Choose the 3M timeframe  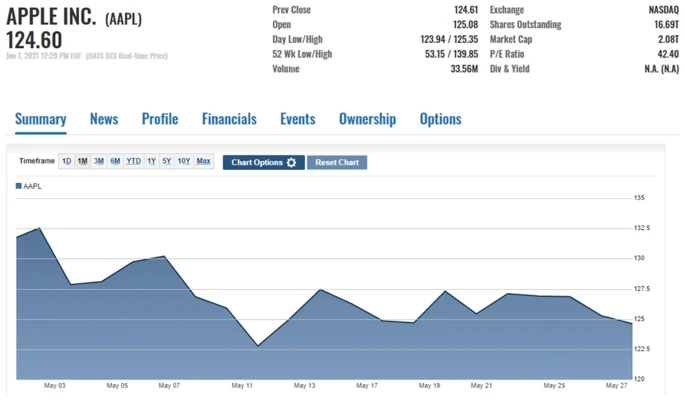(99, 161)
